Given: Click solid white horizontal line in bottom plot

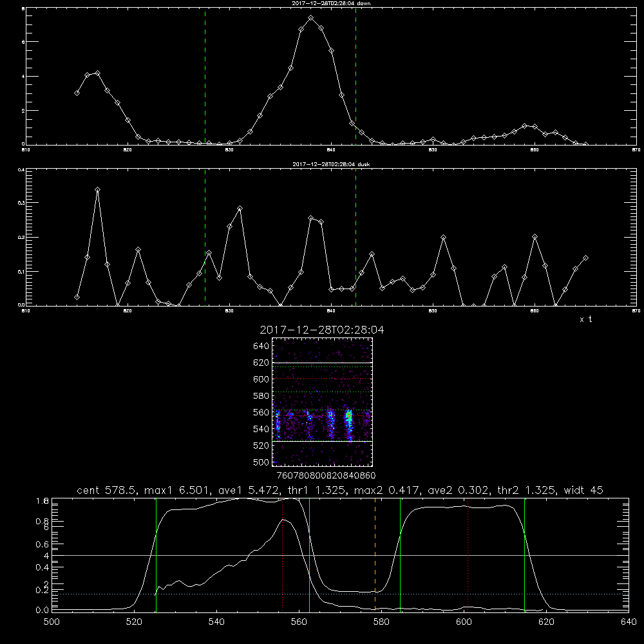Looking at the screenshot, I should pyautogui.click(x=340, y=555).
